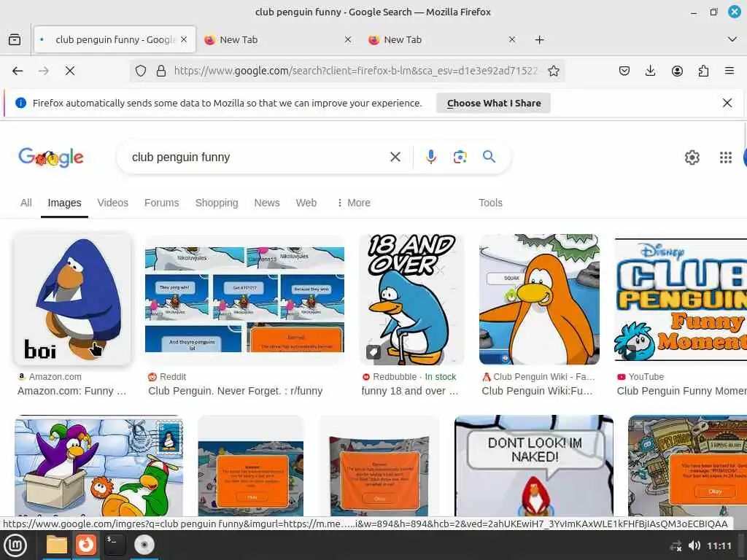
Task: Open the Tools options
Action: (490, 203)
